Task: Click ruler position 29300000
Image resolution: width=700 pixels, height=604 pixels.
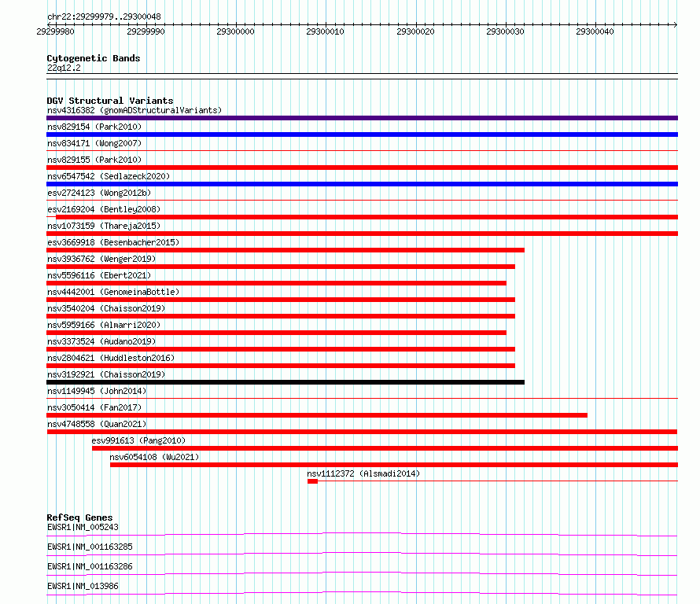Action: pos(235,31)
